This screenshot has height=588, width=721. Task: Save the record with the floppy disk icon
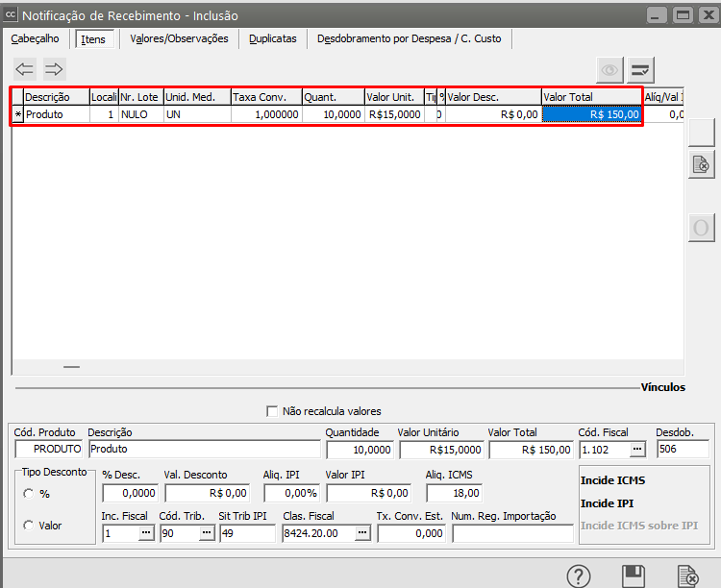(x=633, y=576)
